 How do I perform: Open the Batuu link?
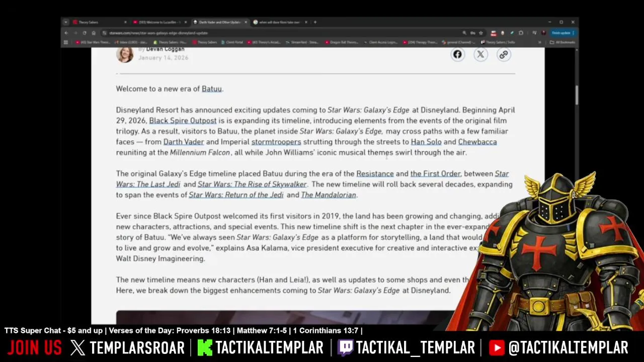coord(211,88)
